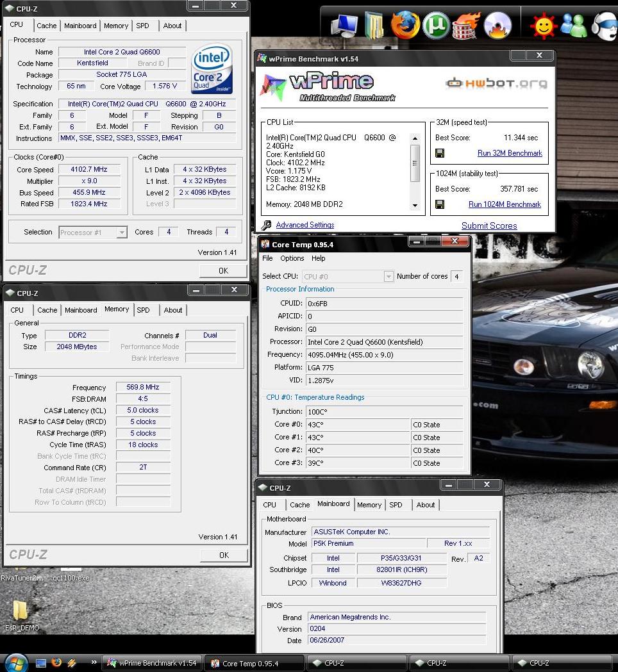Screen dimensions: 618x672
Task: Click the Windows Start orb
Action: coord(16,664)
